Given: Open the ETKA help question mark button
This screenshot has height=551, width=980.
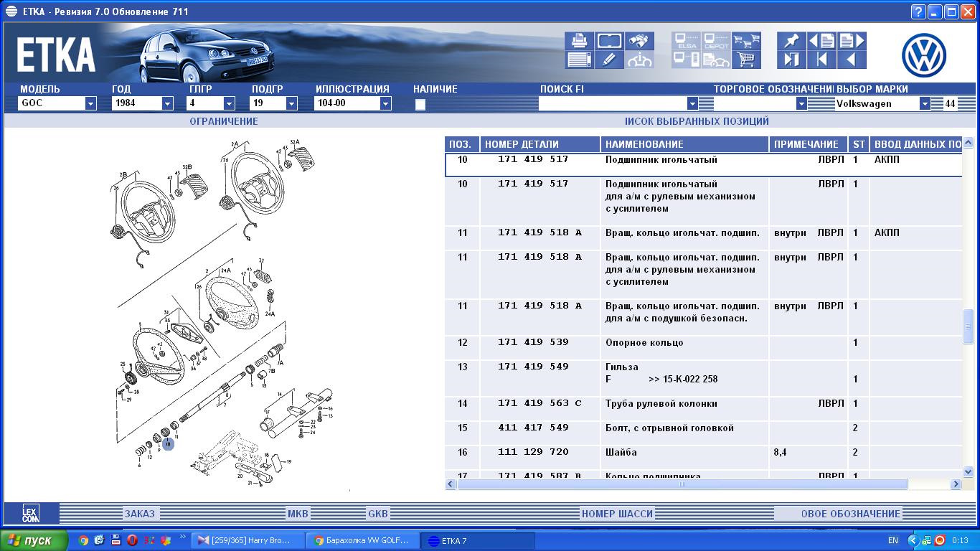Looking at the screenshot, I should (x=918, y=11).
